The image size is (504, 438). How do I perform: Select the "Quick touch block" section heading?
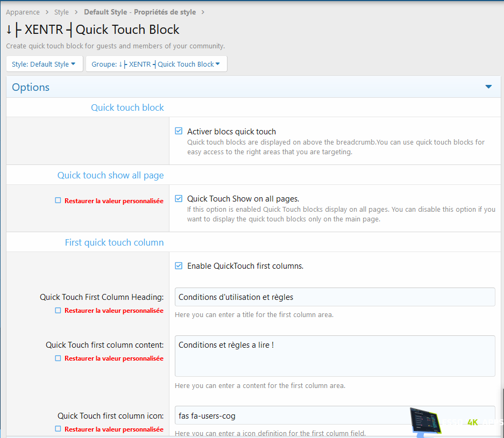(127, 107)
